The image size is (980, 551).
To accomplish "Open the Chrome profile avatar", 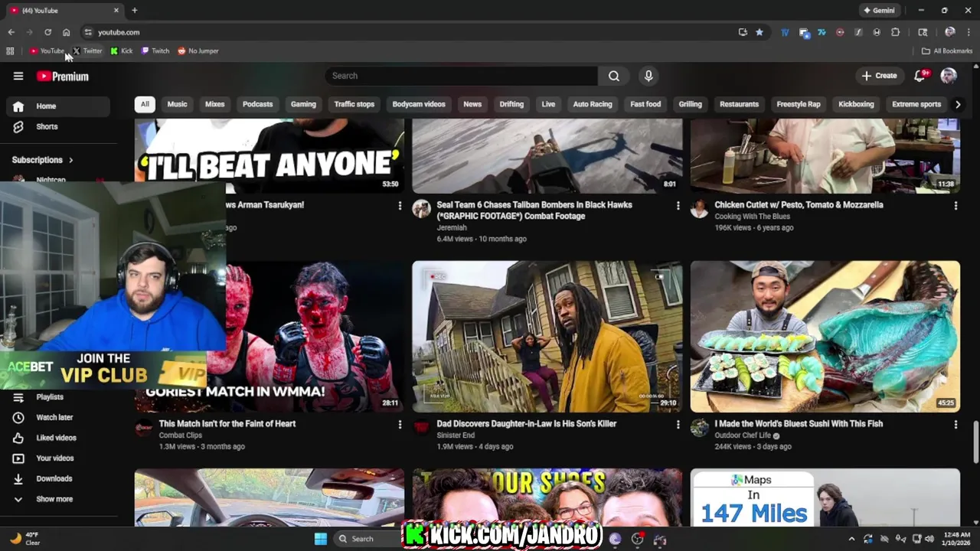I will [949, 32].
